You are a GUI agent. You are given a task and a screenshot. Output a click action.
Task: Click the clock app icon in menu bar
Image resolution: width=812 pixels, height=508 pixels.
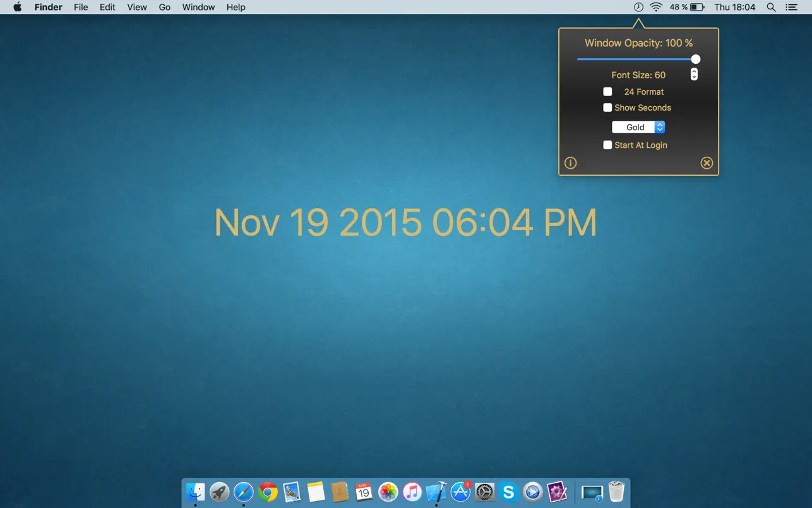638,7
